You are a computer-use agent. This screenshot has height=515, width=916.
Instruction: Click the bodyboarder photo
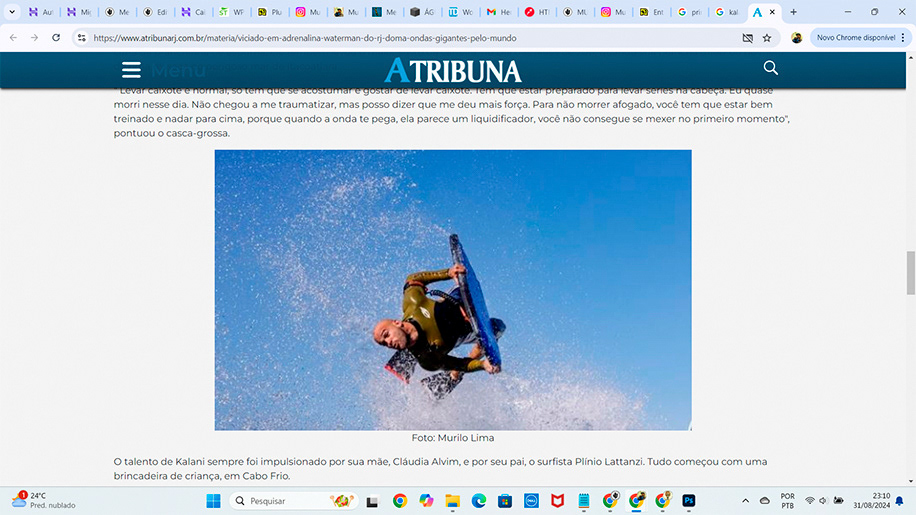(453, 290)
